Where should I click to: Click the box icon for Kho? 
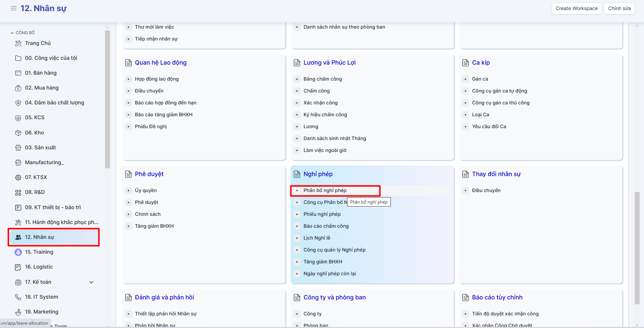[18, 133]
